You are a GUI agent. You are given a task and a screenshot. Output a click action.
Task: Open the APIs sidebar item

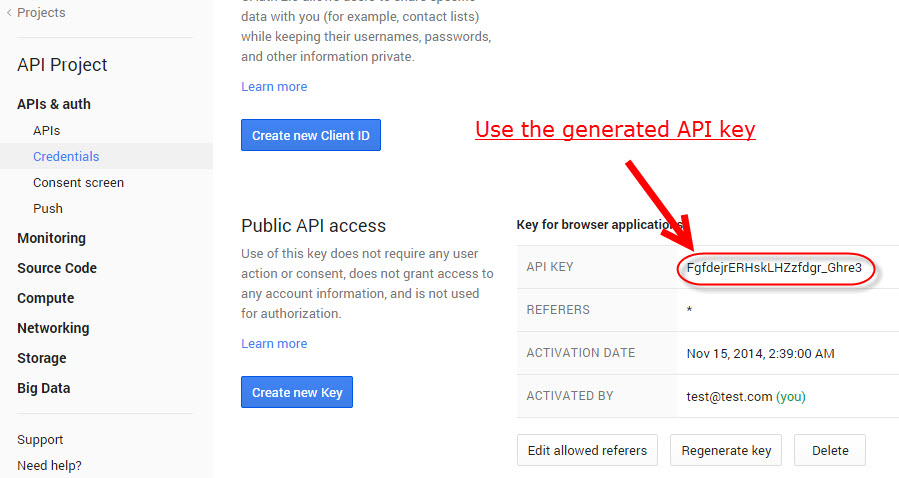(x=46, y=131)
